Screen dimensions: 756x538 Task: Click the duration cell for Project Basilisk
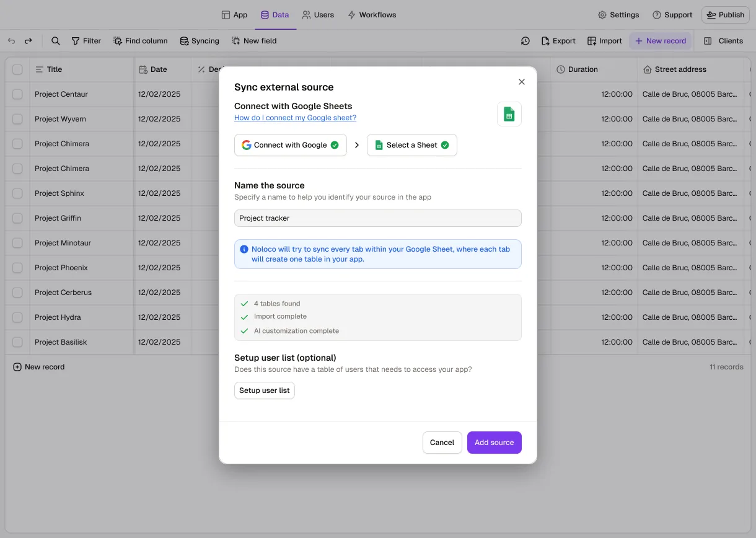[x=594, y=342]
